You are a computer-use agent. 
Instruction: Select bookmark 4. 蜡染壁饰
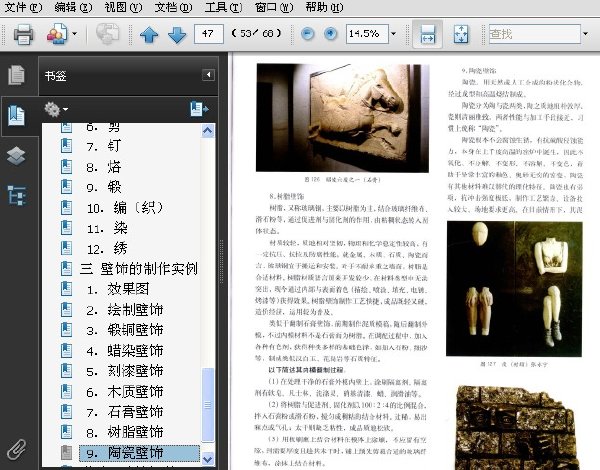coord(125,351)
